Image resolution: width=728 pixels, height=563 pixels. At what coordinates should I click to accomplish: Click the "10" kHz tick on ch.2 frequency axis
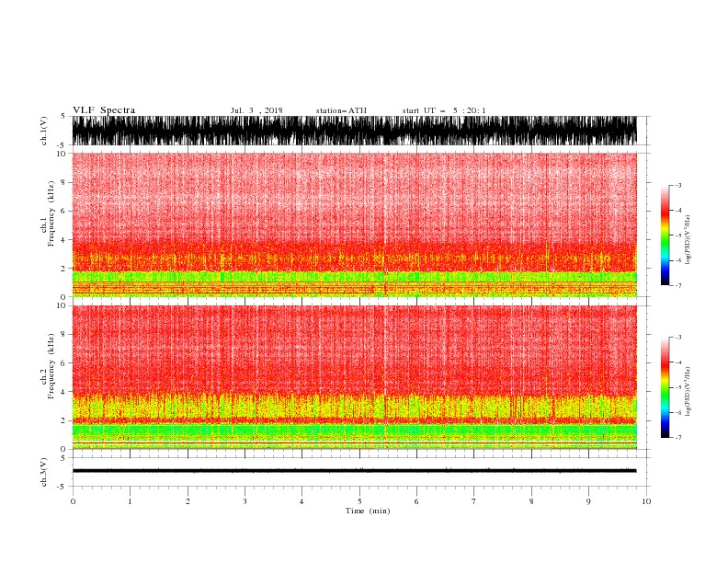[x=62, y=305]
